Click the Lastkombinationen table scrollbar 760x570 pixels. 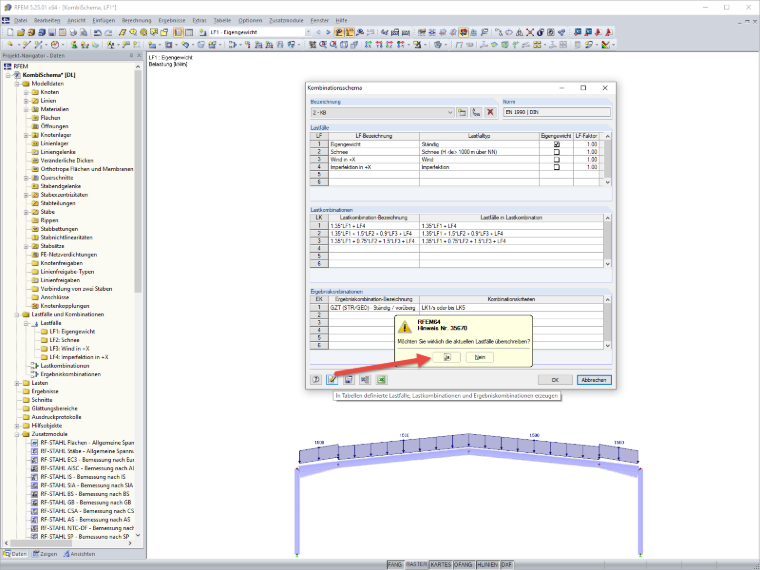tap(608, 241)
